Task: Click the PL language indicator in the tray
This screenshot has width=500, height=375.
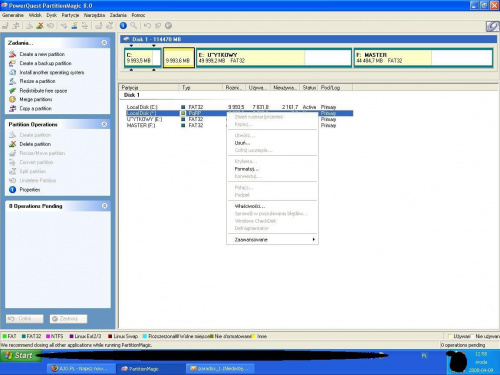Action: tap(424, 356)
